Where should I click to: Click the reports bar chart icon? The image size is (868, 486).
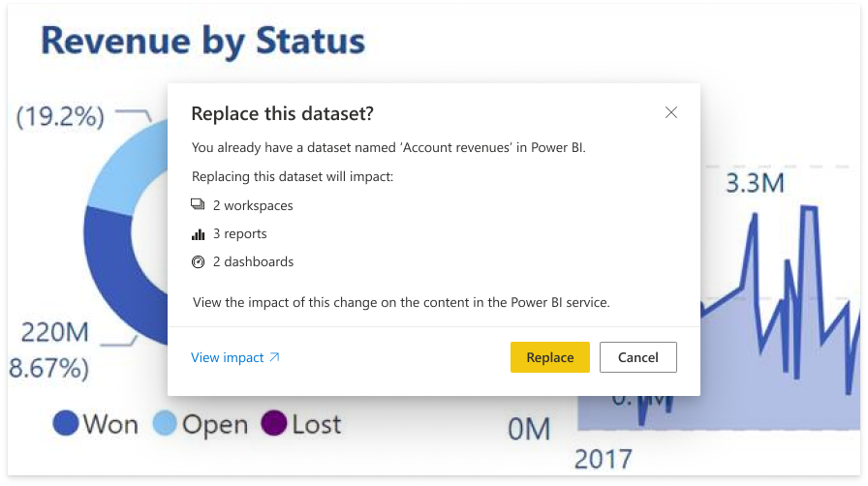coord(199,233)
